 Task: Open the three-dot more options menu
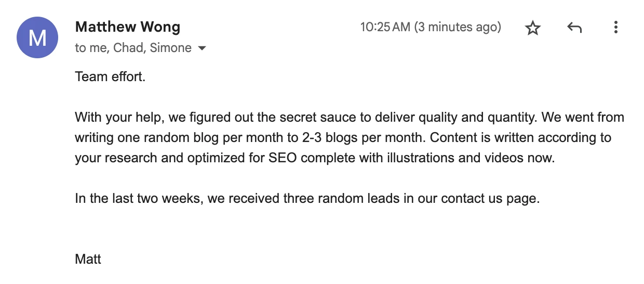tap(615, 28)
